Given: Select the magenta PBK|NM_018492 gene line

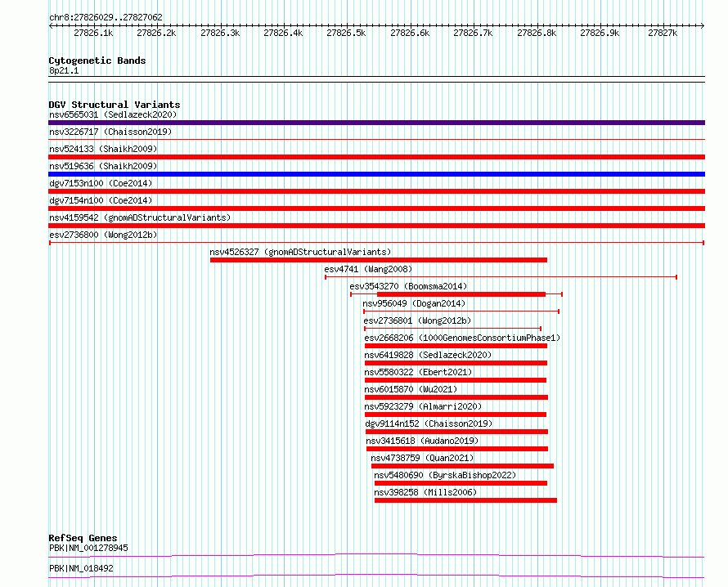Looking at the screenshot, I should pyautogui.click(x=376, y=576).
